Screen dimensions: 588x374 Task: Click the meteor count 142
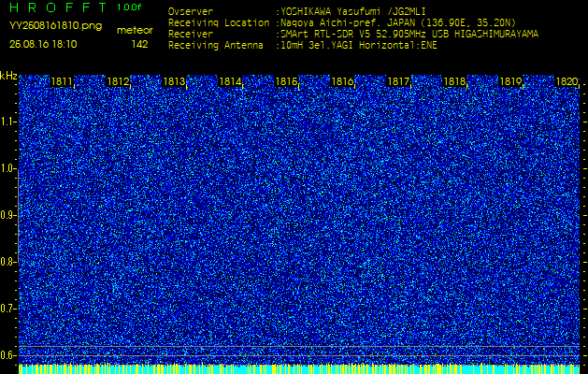coord(139,44)
